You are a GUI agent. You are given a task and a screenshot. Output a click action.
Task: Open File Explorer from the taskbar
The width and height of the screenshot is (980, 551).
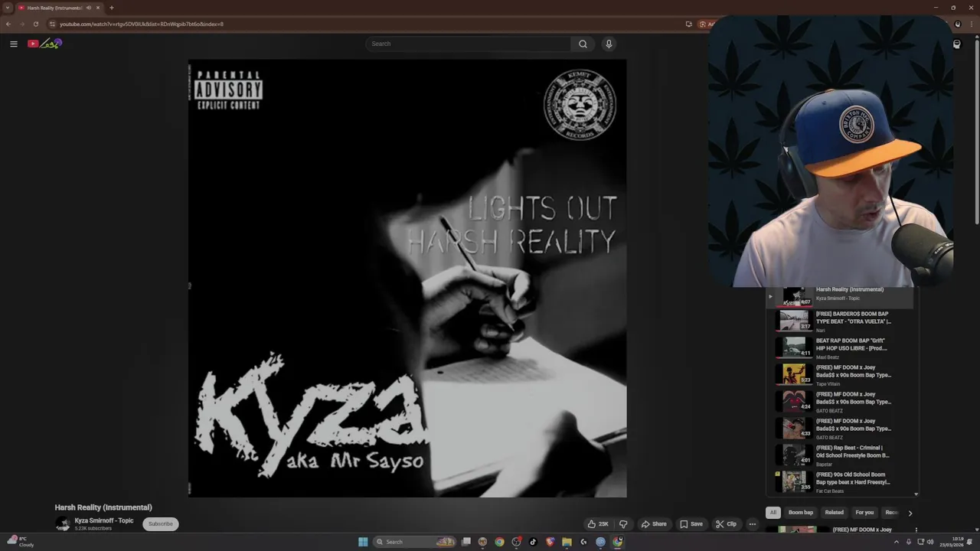[567, 542]
